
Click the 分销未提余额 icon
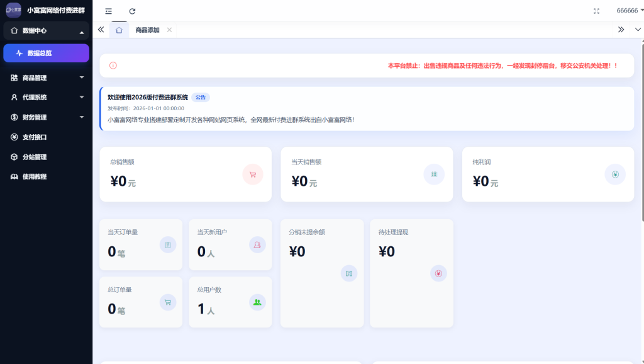348,273
